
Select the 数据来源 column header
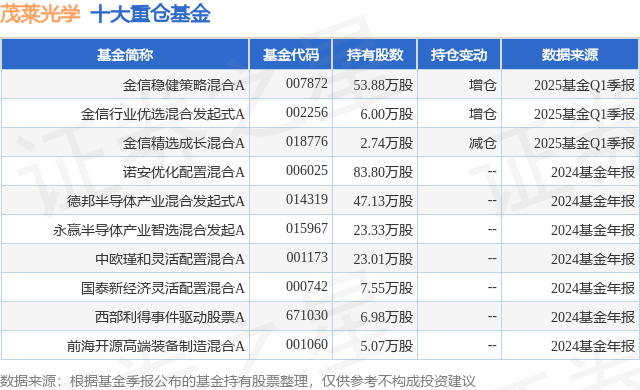click(x=570, y=55)
